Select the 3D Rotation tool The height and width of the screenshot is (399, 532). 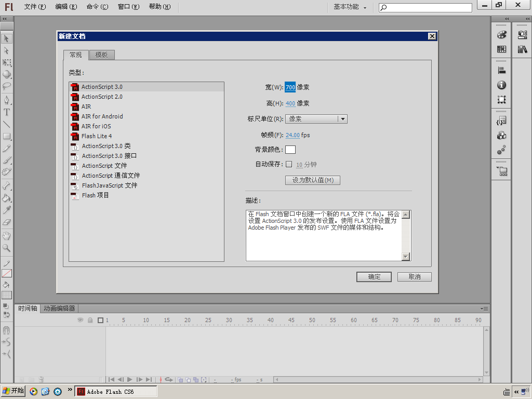[x=6, y=74]
